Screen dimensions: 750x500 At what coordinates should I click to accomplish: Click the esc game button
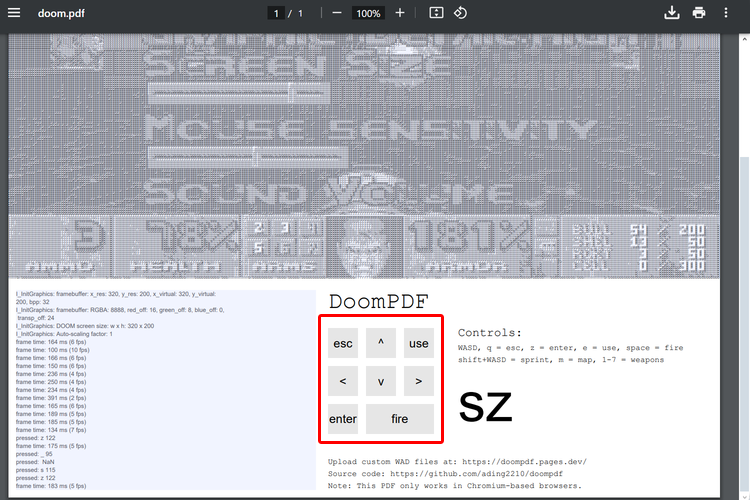click(x=343, y=343)
